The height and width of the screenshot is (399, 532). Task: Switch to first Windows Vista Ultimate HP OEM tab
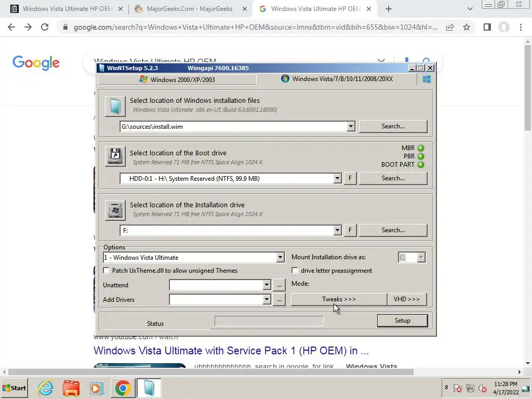[x=67, y=9]
